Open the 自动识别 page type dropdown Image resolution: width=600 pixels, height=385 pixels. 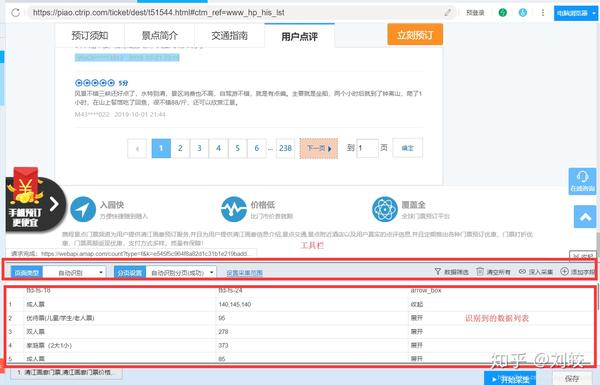click(x=75, y=272)
